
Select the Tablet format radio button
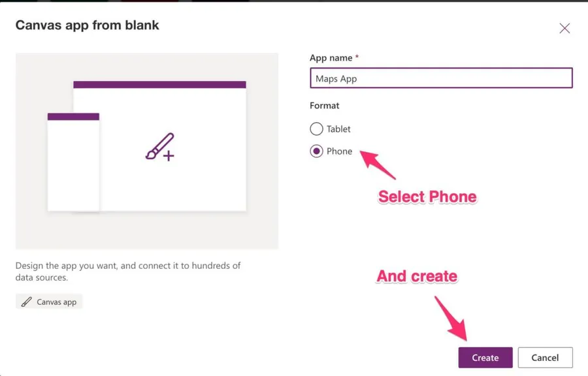point(316,129)
